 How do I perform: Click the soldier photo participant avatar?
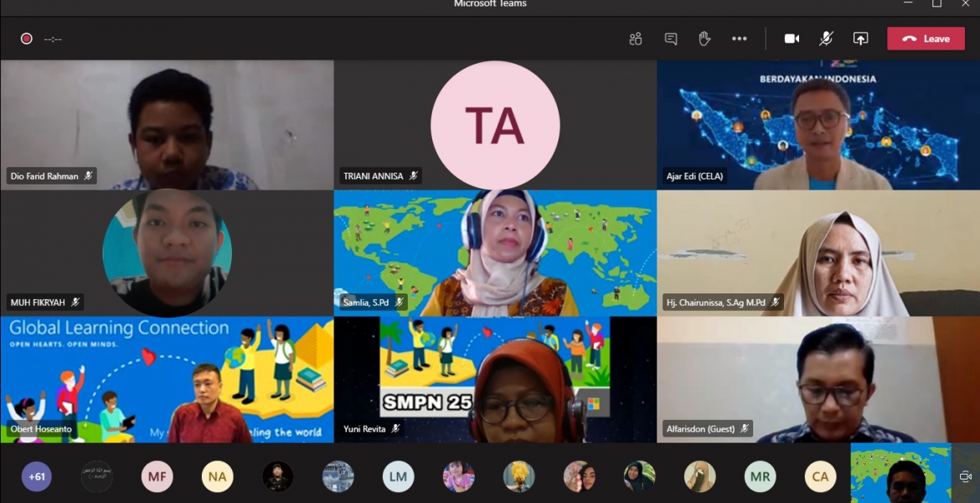coord(277,477)
